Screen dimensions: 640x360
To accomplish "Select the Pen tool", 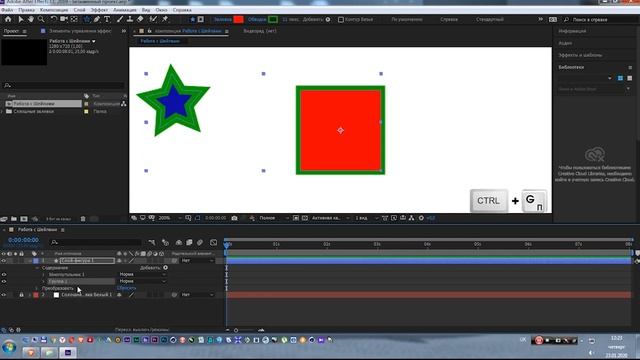I will coord(97,19).
